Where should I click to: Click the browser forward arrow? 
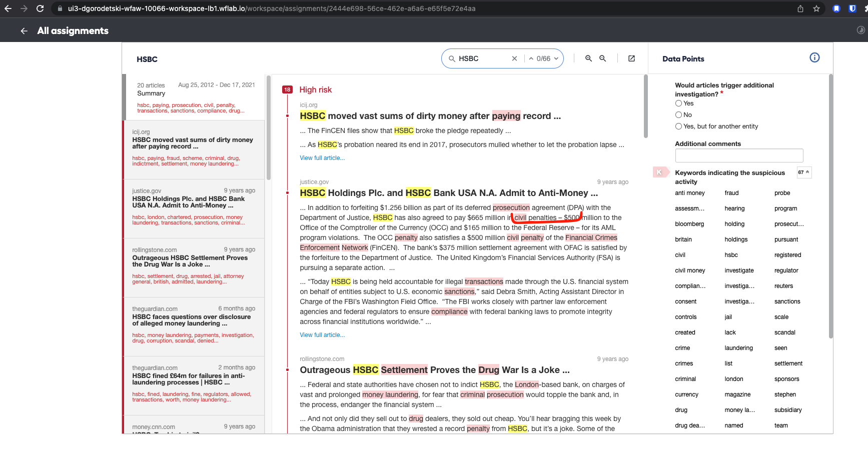pos(24,8)
